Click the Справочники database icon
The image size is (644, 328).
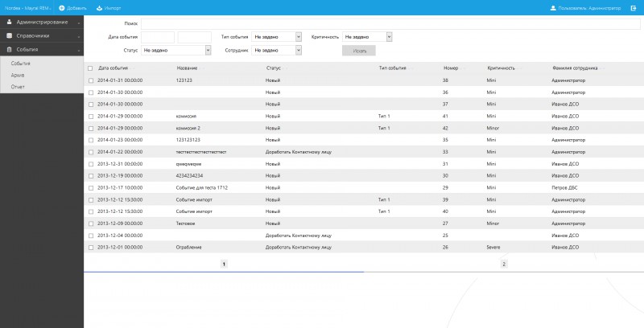click(x=9, y=35)
